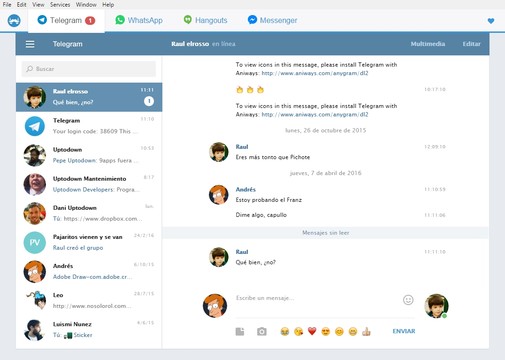Click the camera photo icon

click(x=262, y=331)
